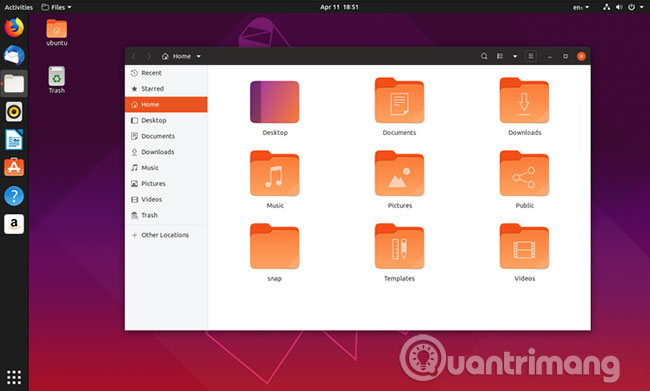Screen dimensions: 650x391
Task: Open Other Locations in the sidebar
Action: [x=166, y=235]
